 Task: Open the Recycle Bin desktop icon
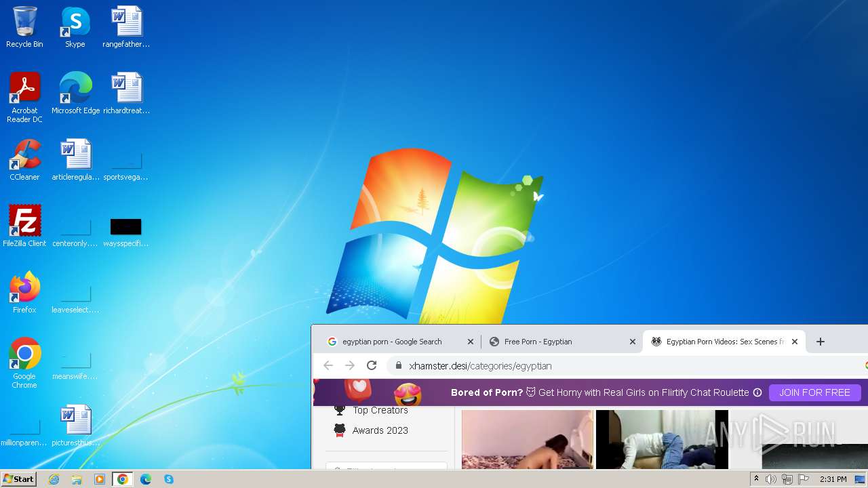(24, 27)
